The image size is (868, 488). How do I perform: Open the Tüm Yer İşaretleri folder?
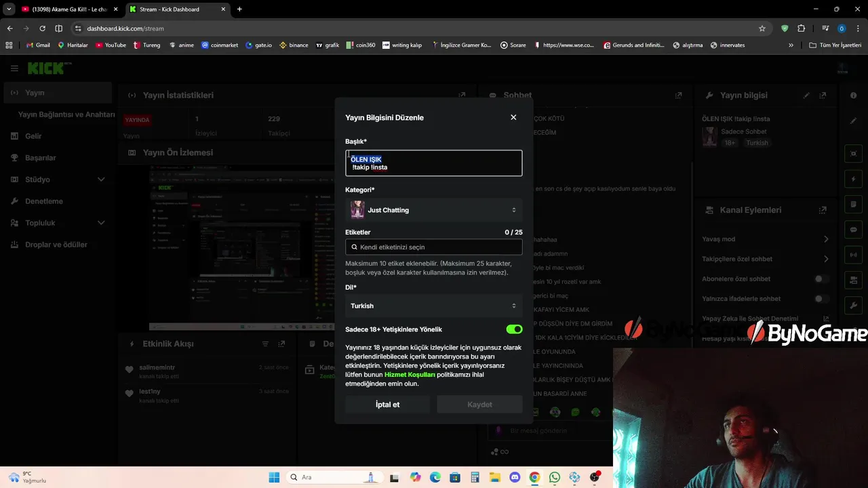[x=835, y=45]
